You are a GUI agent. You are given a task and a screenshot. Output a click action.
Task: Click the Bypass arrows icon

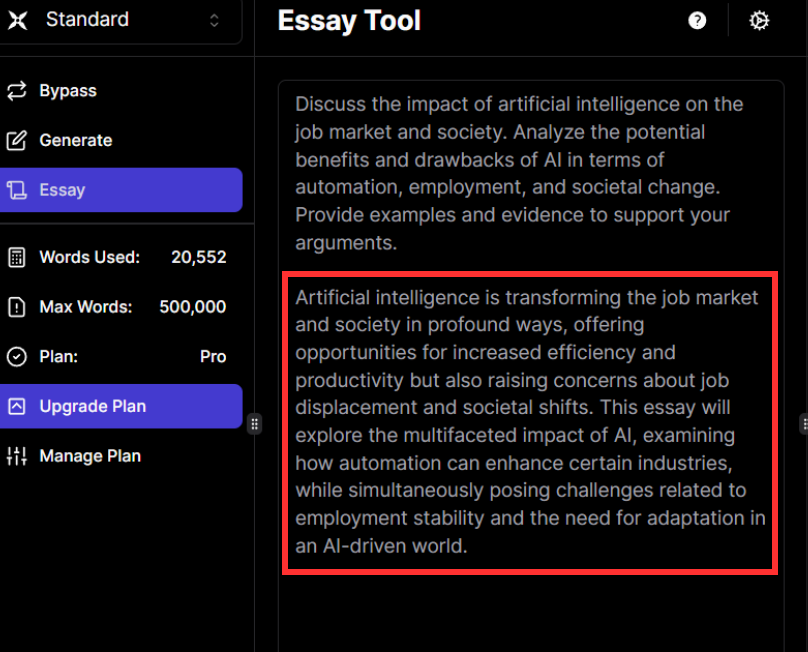[16, 91]
